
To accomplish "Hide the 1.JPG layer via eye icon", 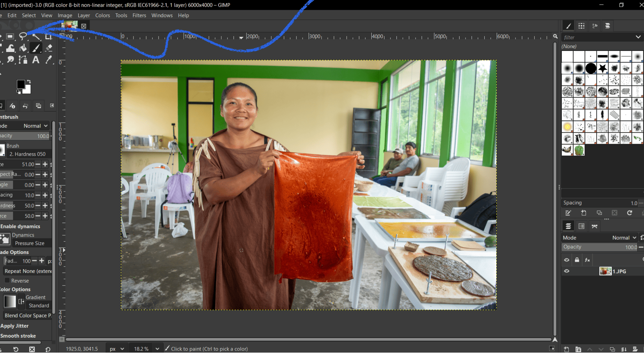I will tap(567, 271).
